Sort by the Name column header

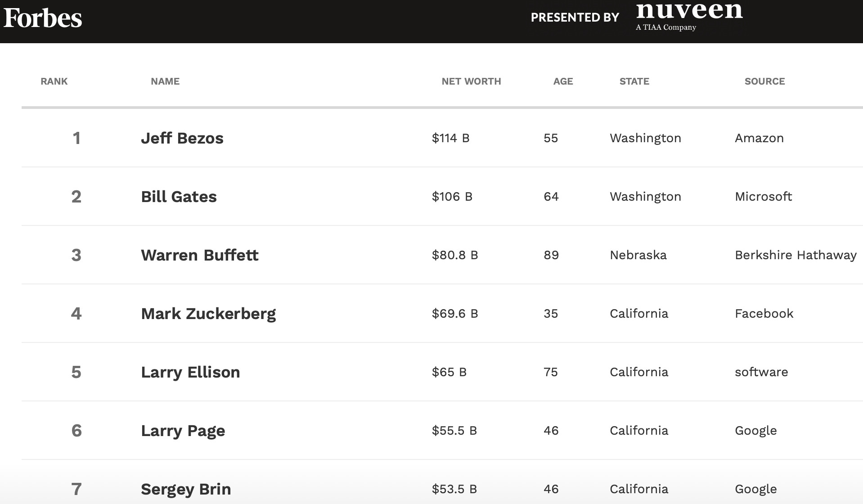coord(165,81)
